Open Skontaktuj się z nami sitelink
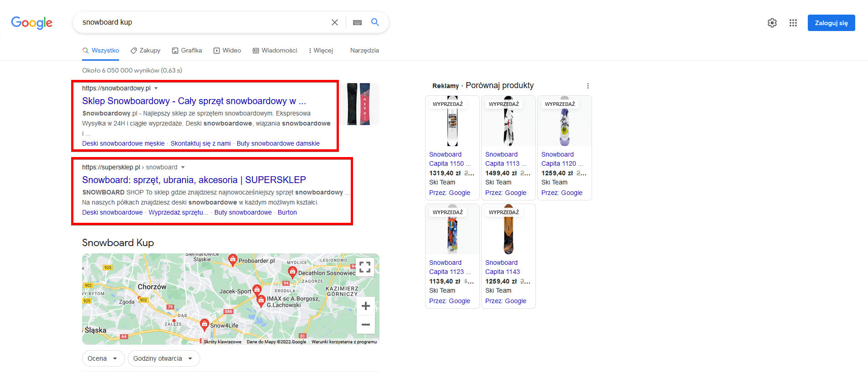Screen dimensions: 868x373 tap(201, 143)
